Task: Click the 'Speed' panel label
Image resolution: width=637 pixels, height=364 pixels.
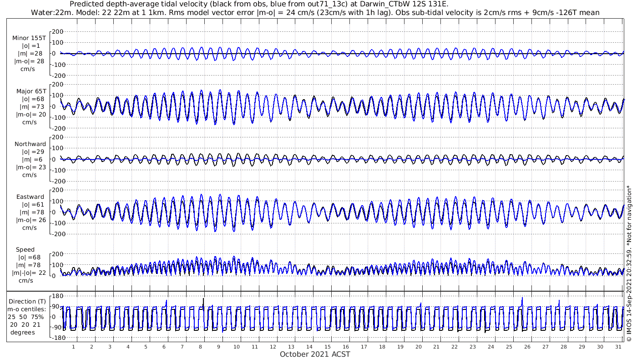Action: click(x=25, y=250)
